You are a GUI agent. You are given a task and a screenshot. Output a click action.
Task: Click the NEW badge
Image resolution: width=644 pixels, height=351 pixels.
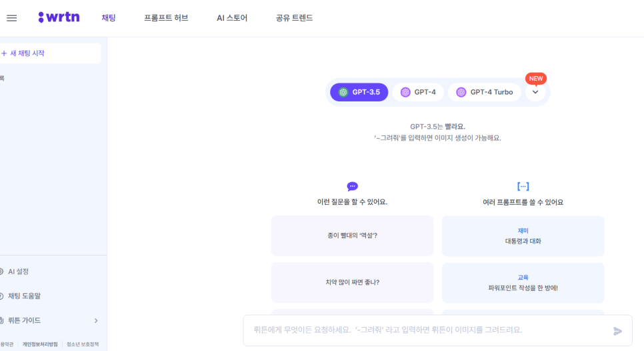pyautogui.click(x=536, y=79)
